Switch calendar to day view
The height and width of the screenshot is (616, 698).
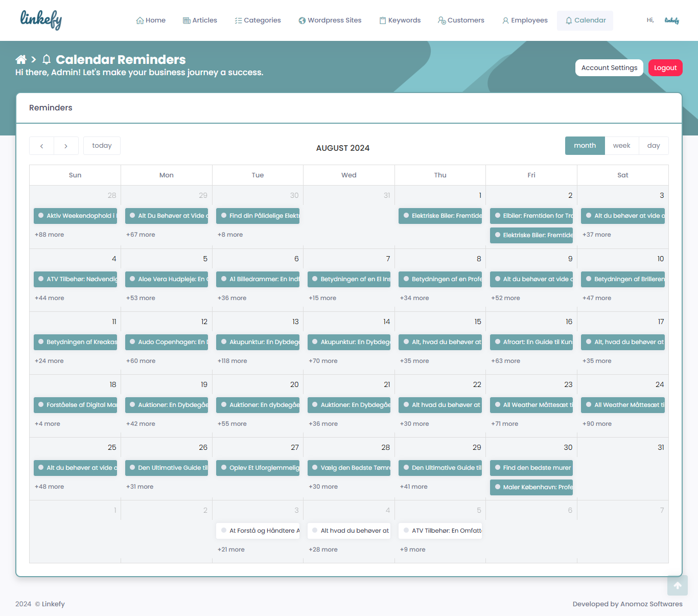[653, 146]
